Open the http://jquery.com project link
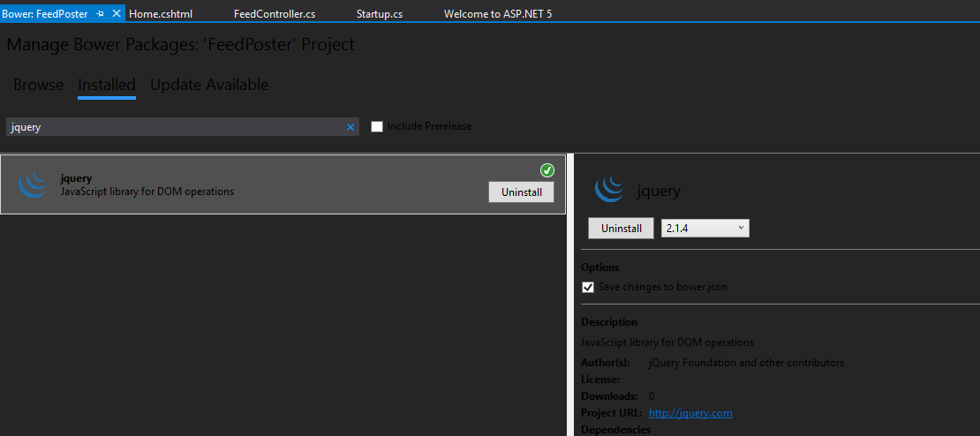This screenshot has width=980, height=436. click(690, 413)
